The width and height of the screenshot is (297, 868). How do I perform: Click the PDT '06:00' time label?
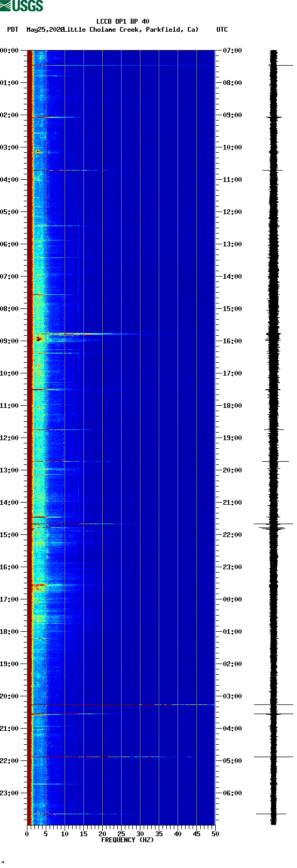tap(10, 244)
